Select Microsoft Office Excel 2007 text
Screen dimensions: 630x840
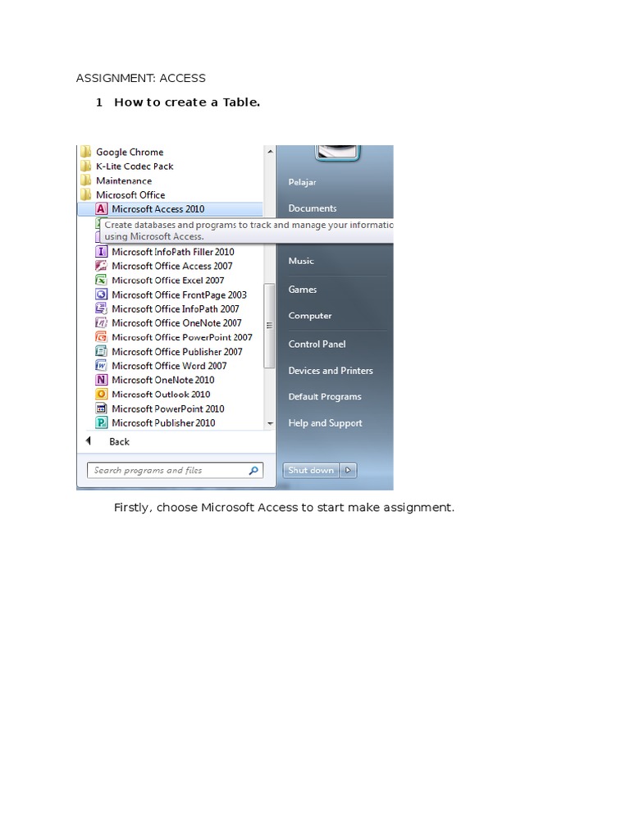point(168,280)
